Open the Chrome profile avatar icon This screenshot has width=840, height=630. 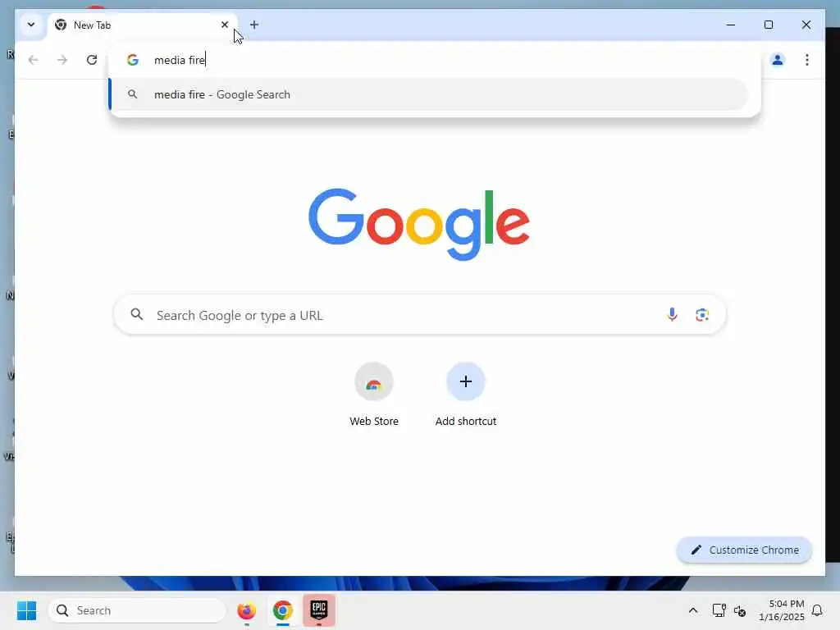point(778,59)
